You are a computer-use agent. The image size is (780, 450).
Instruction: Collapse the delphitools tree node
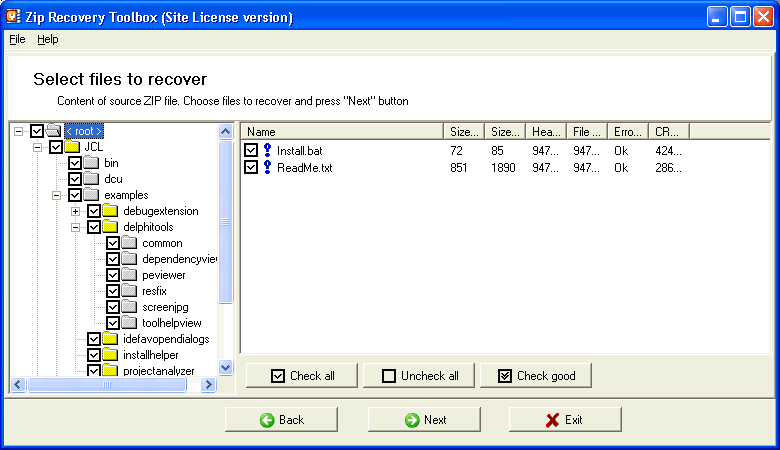75,227
